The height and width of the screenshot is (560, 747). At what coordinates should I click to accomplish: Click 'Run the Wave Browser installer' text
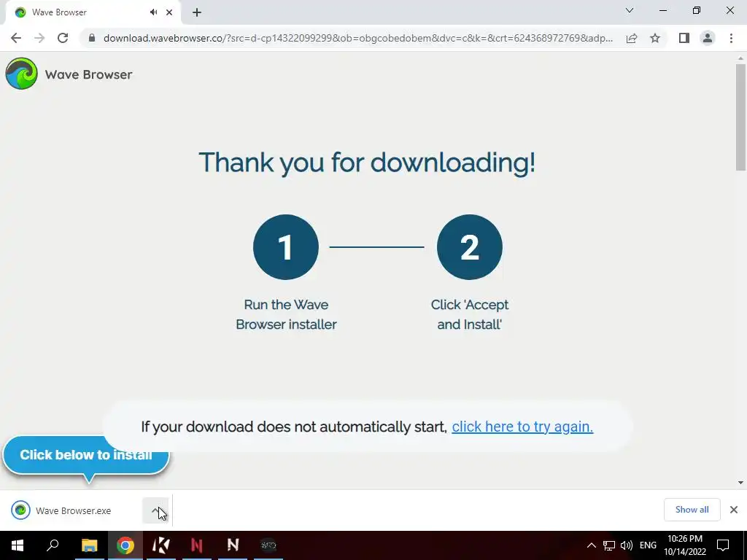[286, 314]
